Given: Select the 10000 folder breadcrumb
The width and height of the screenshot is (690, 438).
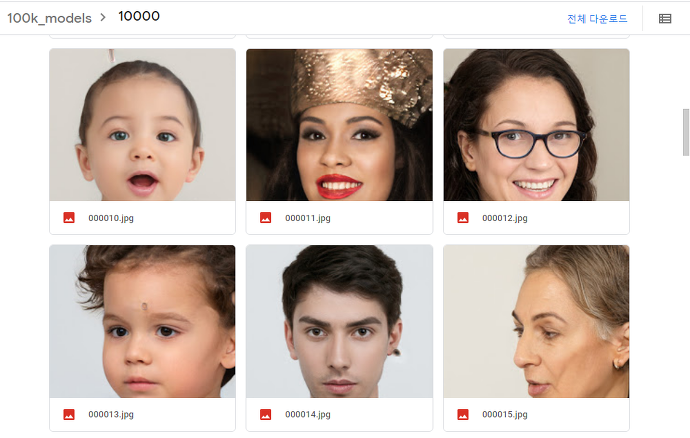Looking at the screenshot, I should pos(139,16).
